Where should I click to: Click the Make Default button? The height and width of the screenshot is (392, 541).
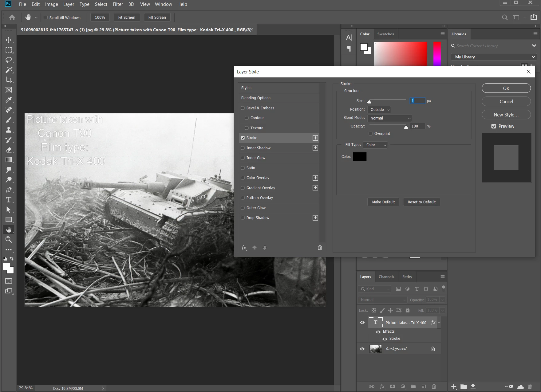(383, 202)
